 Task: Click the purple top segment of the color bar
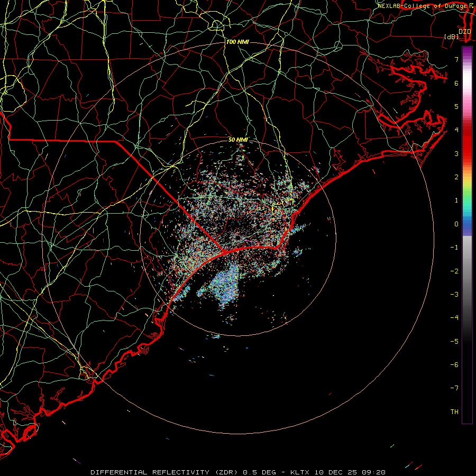click(467, 52)
